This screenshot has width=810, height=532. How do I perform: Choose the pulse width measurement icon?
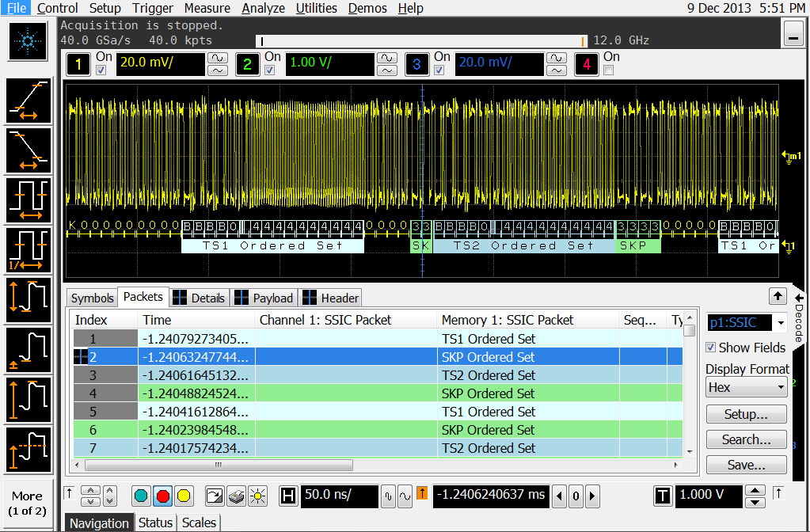29,200
